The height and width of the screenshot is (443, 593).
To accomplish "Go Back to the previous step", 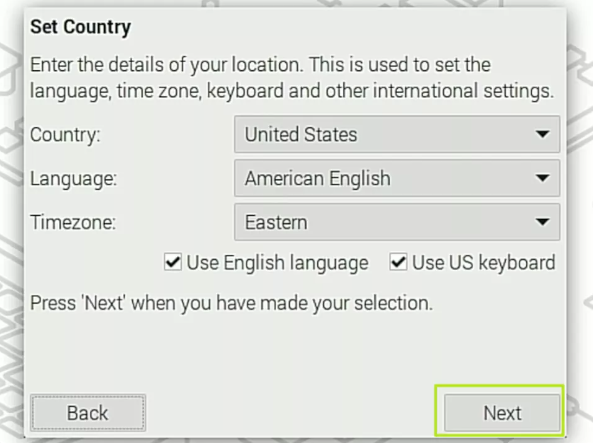I will [88, 413].
